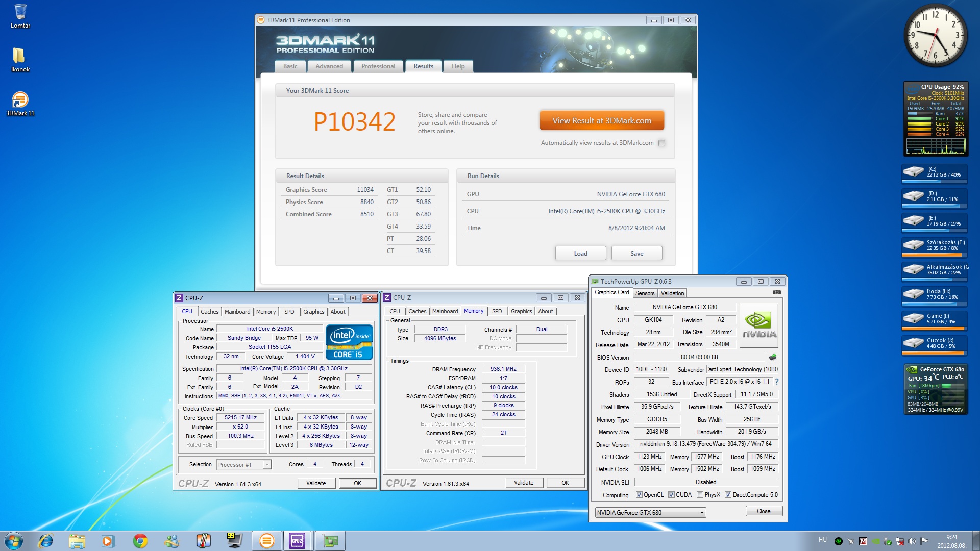Expand the NVIDIA GeForce GTX 680 dropdown
980x551 pixels.
pos(702,513)
